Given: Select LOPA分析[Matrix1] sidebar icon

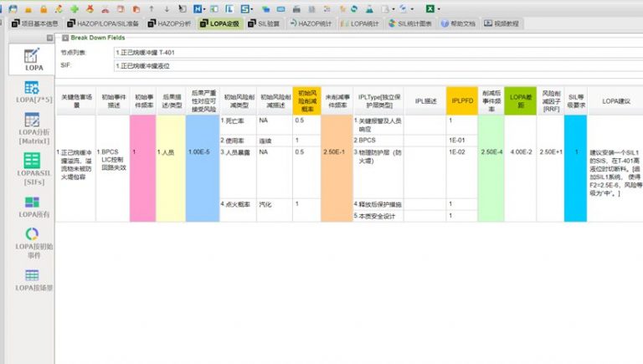Looking at the screenshot, I should (x=32, y=126).
